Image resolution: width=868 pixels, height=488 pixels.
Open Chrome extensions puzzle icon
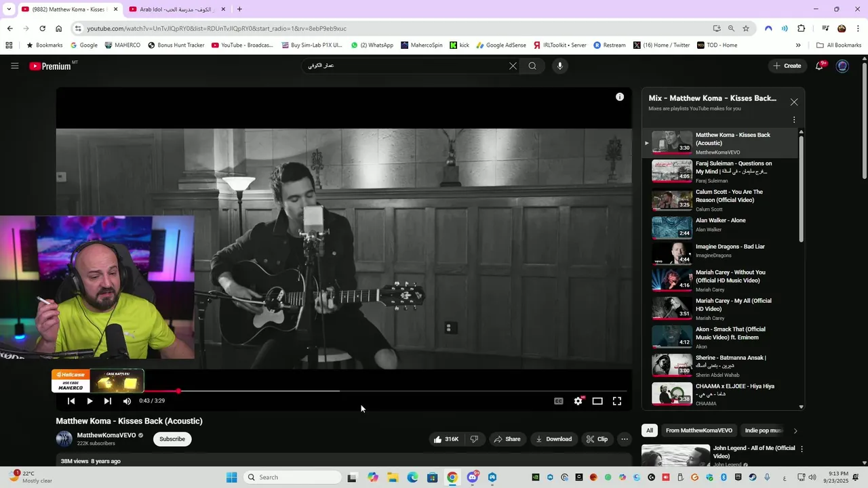click(801, 28)
